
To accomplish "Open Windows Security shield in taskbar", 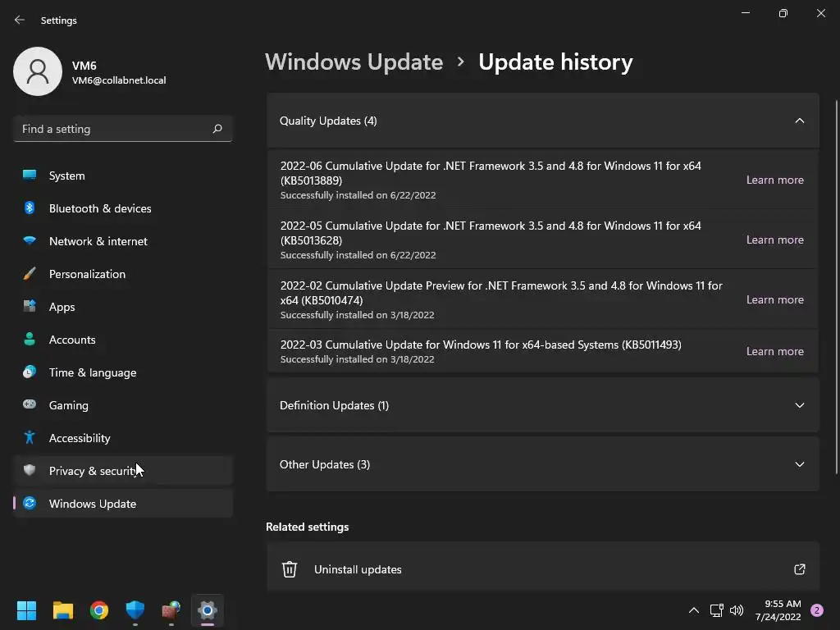I will point(135,610).
